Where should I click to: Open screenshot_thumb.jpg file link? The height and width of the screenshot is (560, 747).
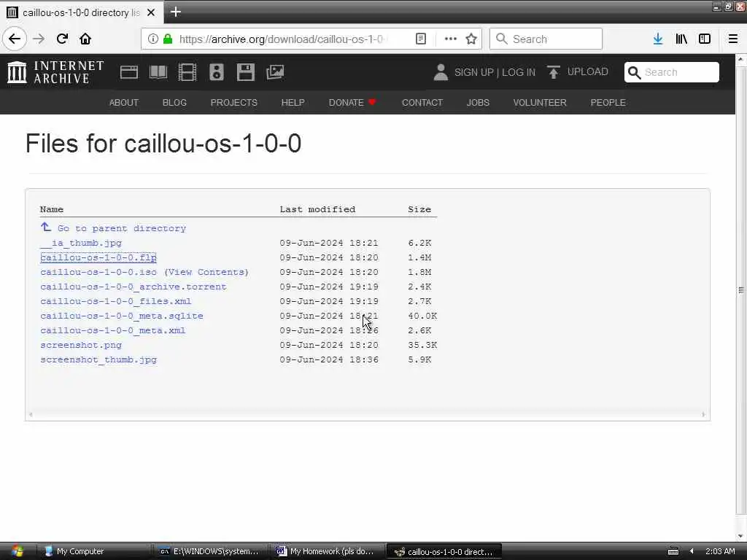tap(98, 359)
